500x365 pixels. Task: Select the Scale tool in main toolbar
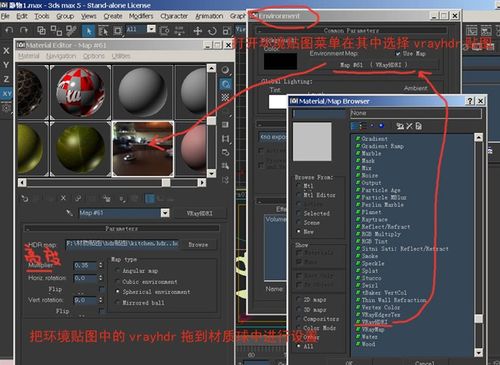[227, 31]
